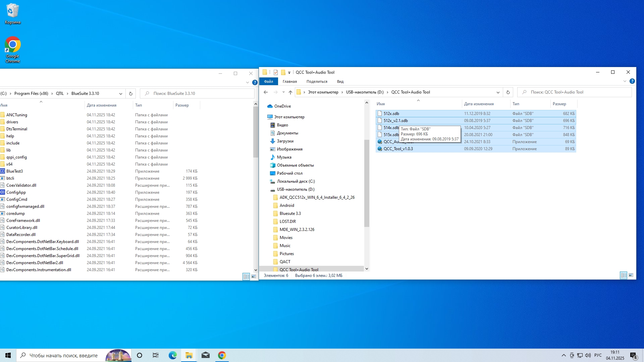
Task: Open the Файл menu tab
Action: [x=268, y=81]
